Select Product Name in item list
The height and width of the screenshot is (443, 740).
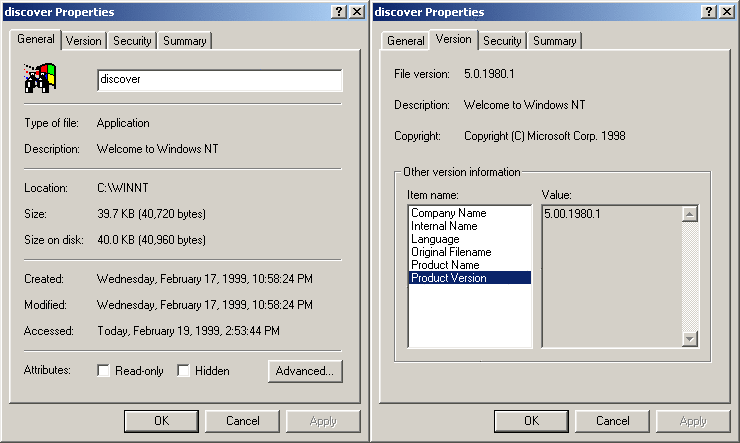470,265
